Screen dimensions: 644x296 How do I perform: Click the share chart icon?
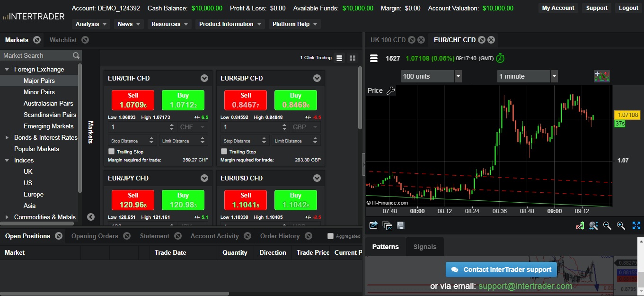click(x=373, y=225)
